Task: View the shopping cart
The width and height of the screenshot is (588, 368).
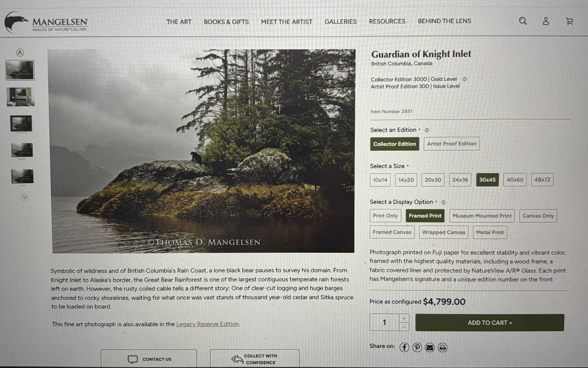Action: point(569,21)
